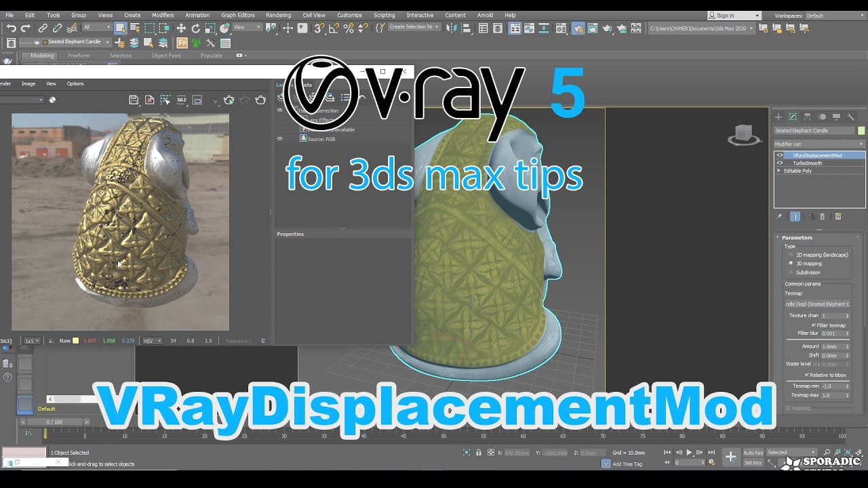Click the time slider handle showing 0 / 100
Image resolution: width=868 pixels, height=488 pixels.
[x=54, y=422]
